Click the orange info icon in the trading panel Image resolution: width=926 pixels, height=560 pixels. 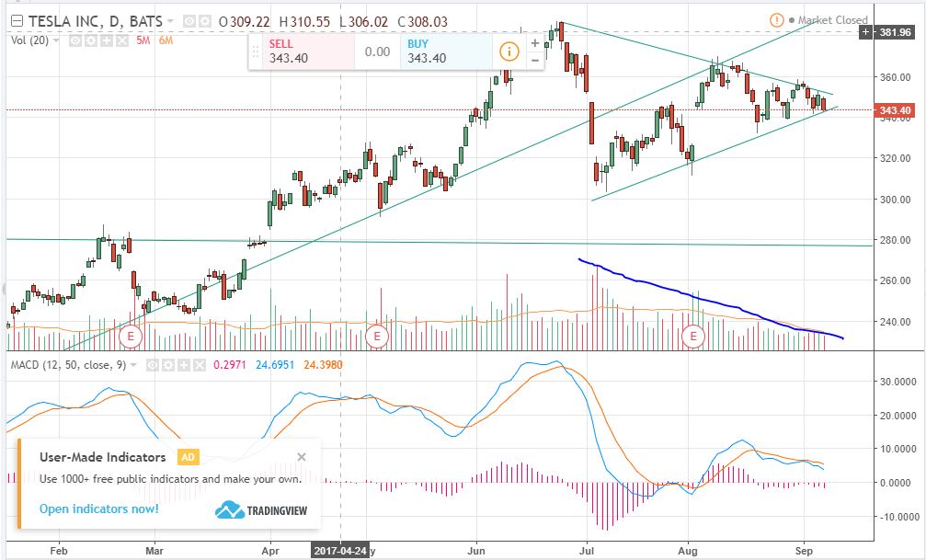point(509,51)
